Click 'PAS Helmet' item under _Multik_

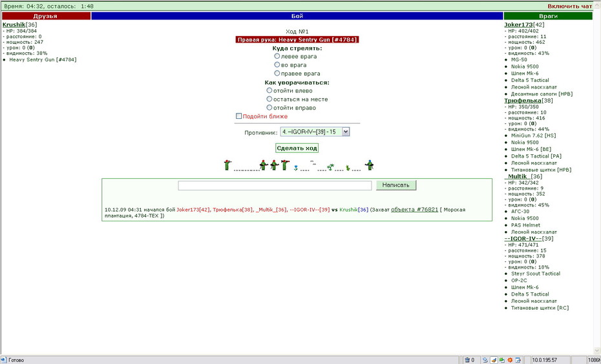(x=525, y=225)
